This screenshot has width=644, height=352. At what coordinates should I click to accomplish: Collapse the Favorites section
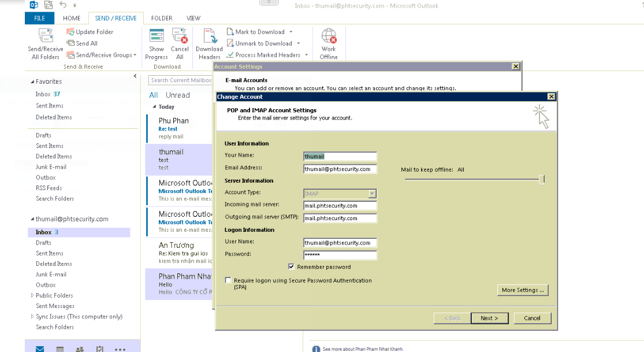32,82
